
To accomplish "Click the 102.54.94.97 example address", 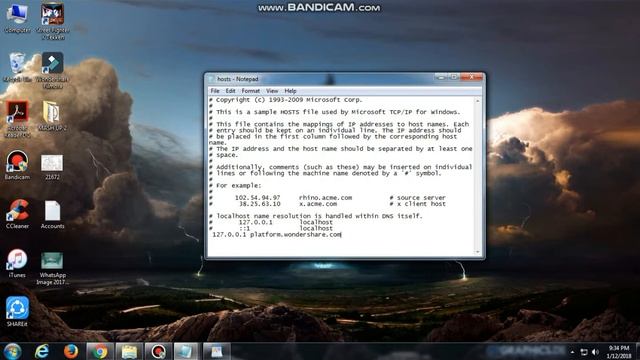I will click(x=258, y=198).
